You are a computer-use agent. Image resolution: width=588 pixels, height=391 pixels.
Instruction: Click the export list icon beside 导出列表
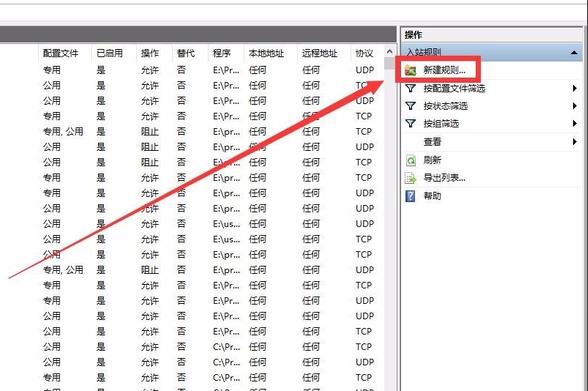tap(411, 178)
